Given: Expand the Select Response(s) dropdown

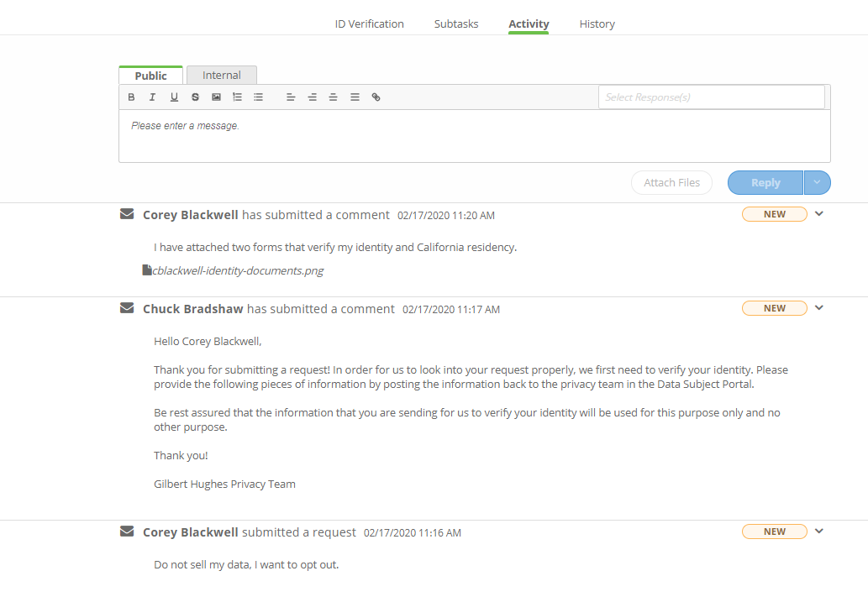Looking at the screenshot, I should (711, 97).
